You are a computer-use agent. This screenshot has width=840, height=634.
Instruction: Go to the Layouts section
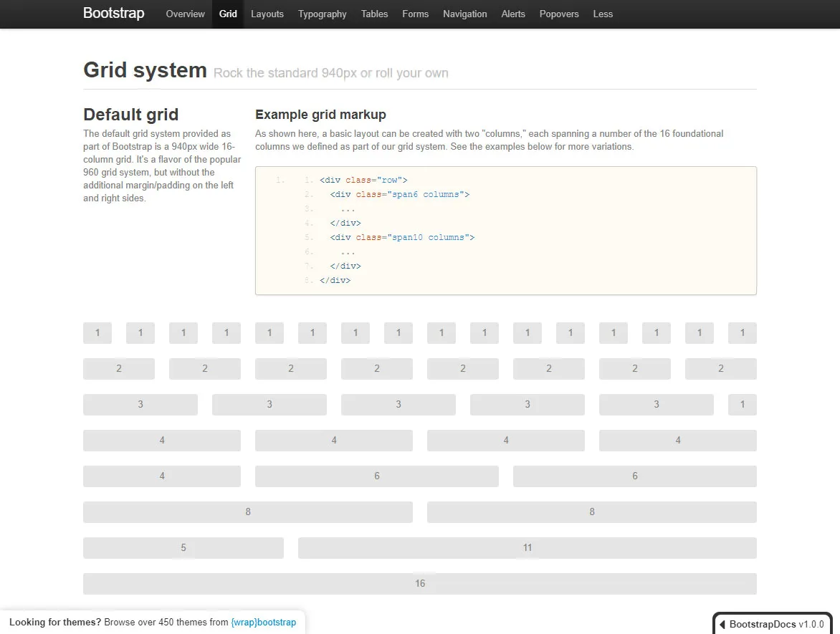click(x=267, y=14)
